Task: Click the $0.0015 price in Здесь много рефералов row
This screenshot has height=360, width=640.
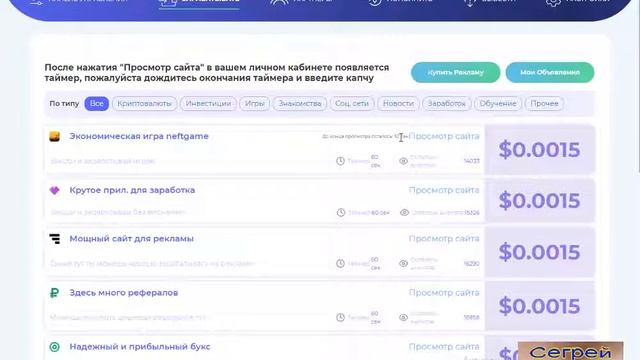Action: click(x=539, y=306)
